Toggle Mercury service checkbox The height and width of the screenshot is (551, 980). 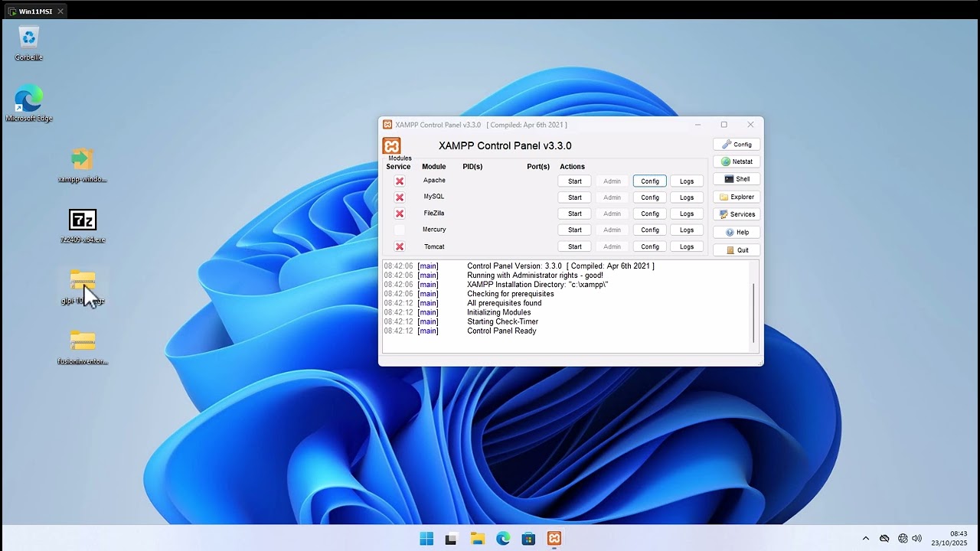click(x=399, y=230)
